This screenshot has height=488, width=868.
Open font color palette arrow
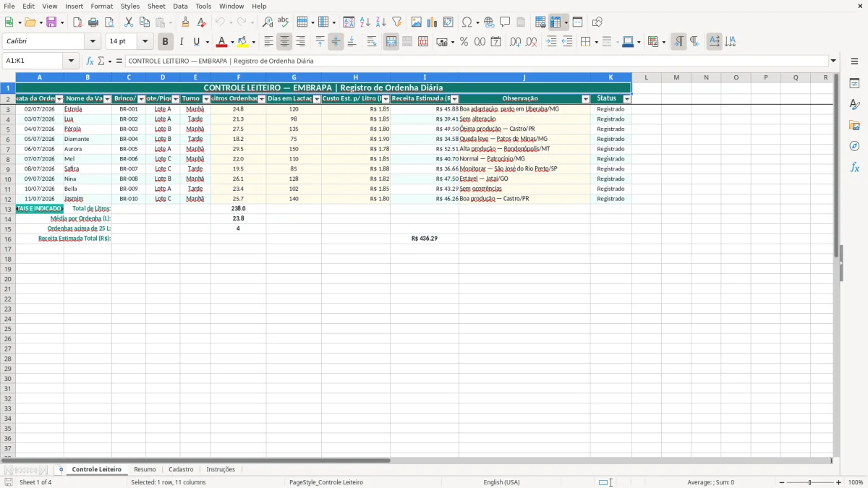(x=232, y=42)
